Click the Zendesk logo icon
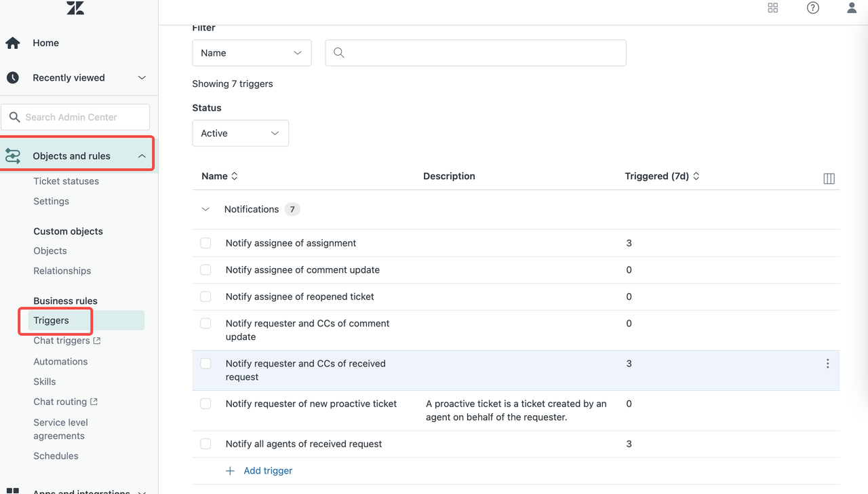 click(x=75, y=8)
